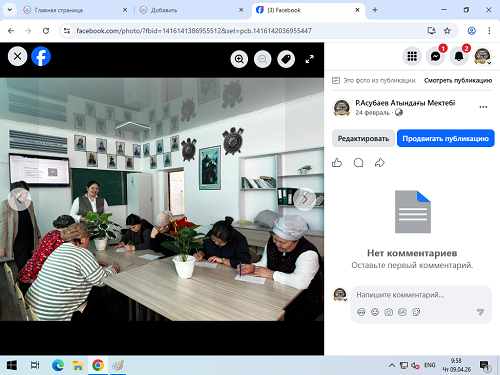The height and width of the screenshot is (375, 500).
Task: Share the photo with arrow icon
Action: tap(380, 163)
